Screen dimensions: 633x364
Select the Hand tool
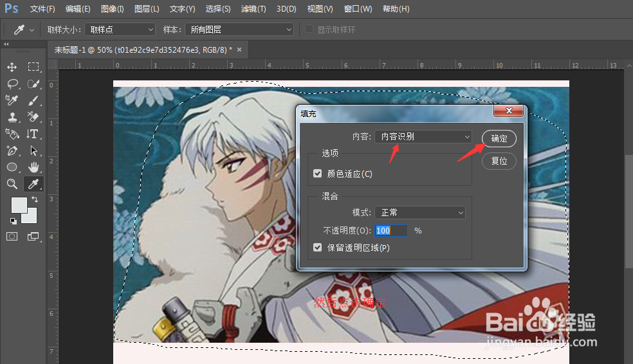(x=33, y=167)
